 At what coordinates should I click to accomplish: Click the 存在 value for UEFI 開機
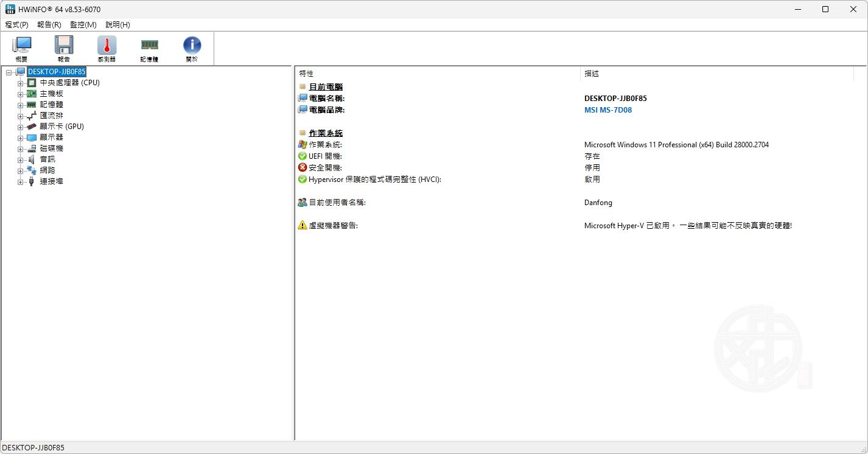coord(592,156)
